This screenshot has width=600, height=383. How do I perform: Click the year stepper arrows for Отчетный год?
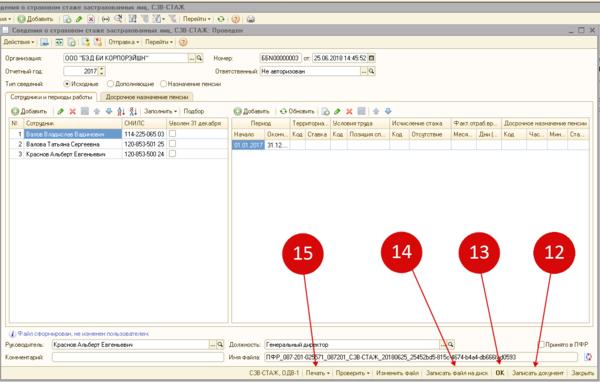pyautogui.click(x=102, y=71)
